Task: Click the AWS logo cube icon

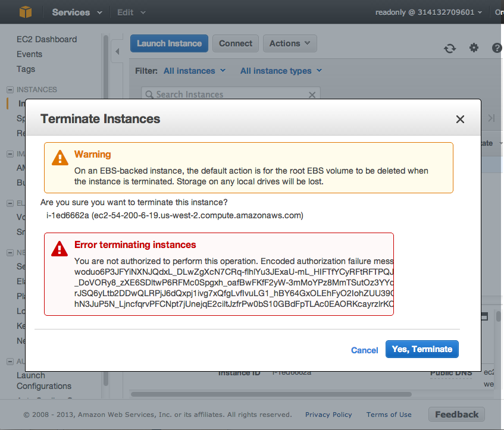Action: [x=24, y=12]
